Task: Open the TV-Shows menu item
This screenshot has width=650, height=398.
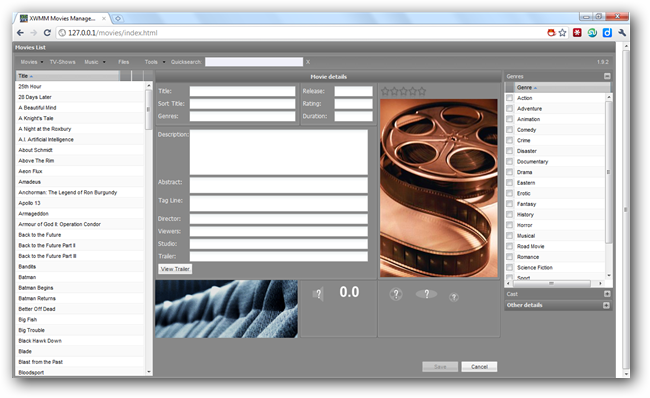Action: tap(63, 62)
